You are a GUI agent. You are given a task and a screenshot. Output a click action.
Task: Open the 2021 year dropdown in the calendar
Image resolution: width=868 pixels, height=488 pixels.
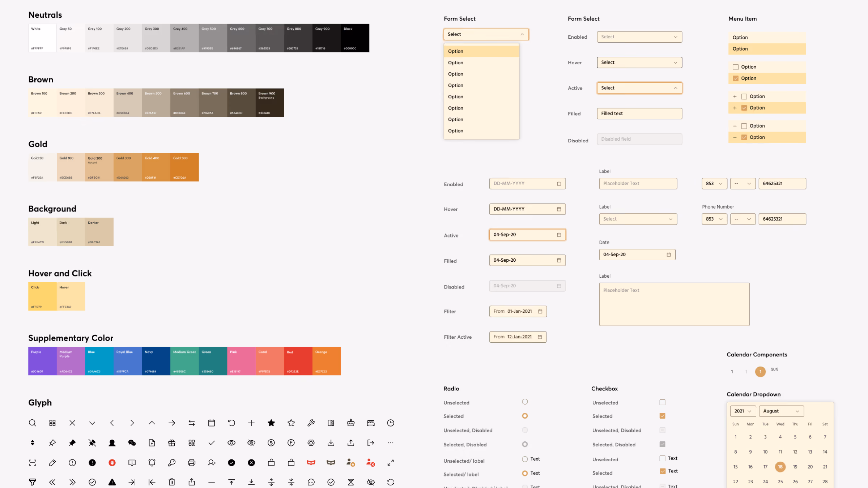point(743,411)
